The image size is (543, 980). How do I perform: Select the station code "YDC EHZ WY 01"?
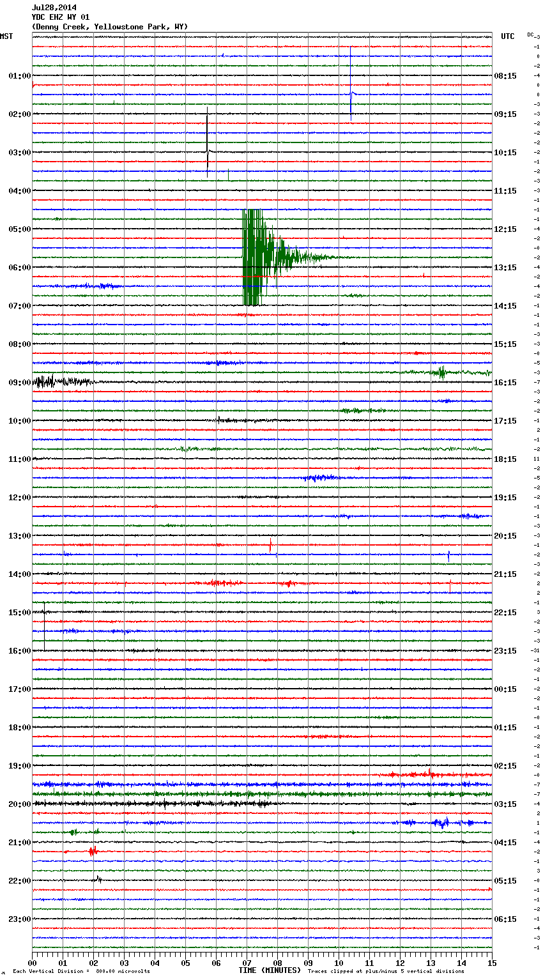(61, 17)
